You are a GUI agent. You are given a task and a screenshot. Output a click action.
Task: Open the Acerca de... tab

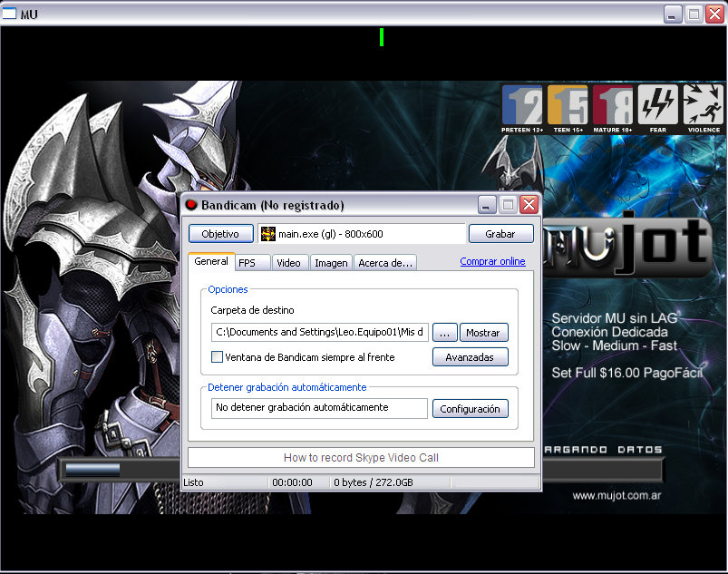(385, 263)
